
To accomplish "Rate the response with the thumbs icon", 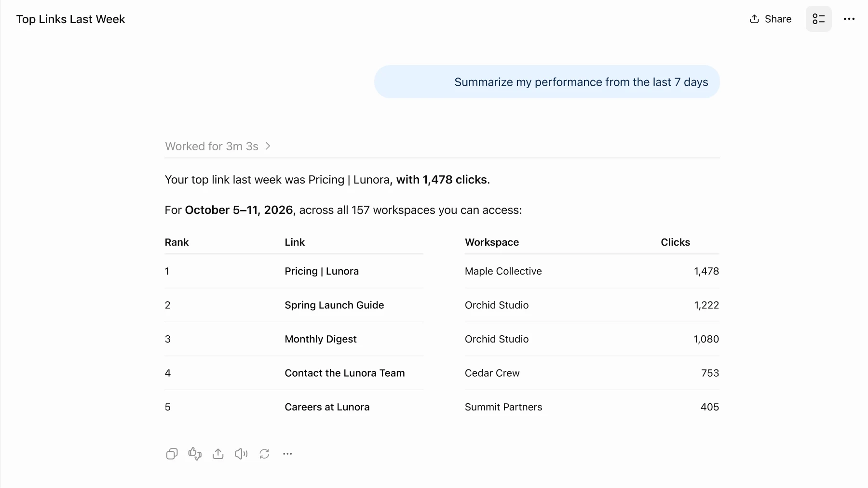I will (195, 454).
